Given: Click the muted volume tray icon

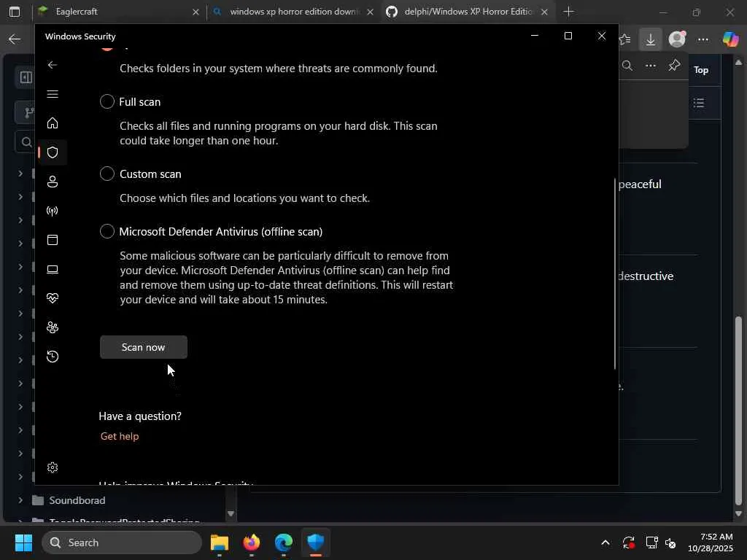Looking at the screenshot, I should click(670, 542).
